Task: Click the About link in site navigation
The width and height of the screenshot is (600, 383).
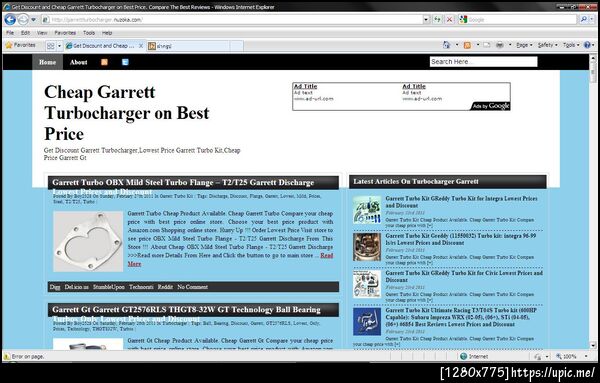Action: click(78, 62)
